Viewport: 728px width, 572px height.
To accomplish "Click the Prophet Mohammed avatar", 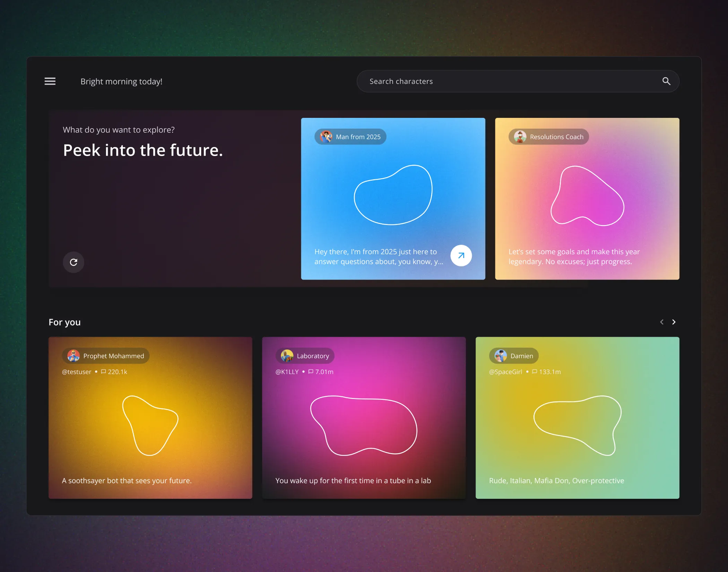I will tap(73, 356).
